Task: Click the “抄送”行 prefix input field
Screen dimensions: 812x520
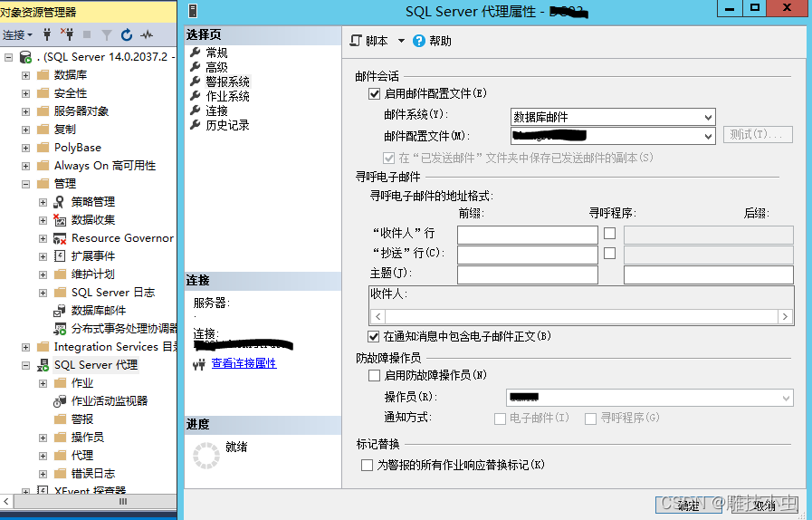Action: pyautogui.click(x=527, y=255)
